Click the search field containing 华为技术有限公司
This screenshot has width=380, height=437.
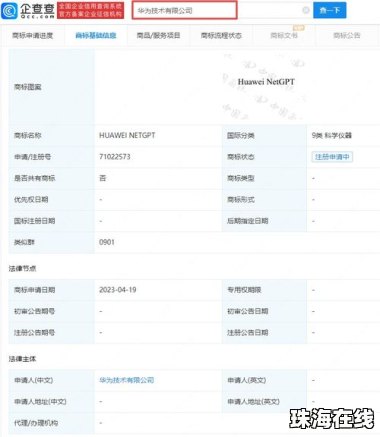(x=184, y=10)
